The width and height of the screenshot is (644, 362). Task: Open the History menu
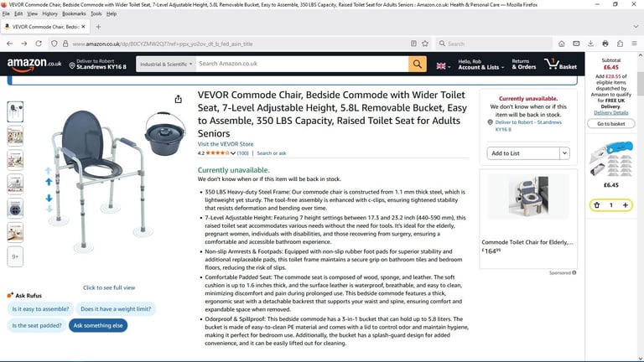pos(49,13)
